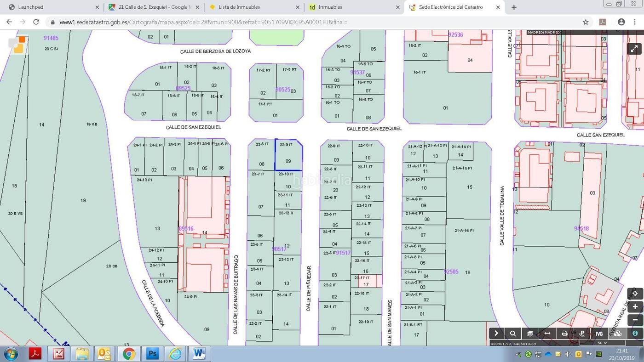Viewport: 644px width, 362px height.
Task: Select the highlighted parcel 09
Action: pos(288,156)
